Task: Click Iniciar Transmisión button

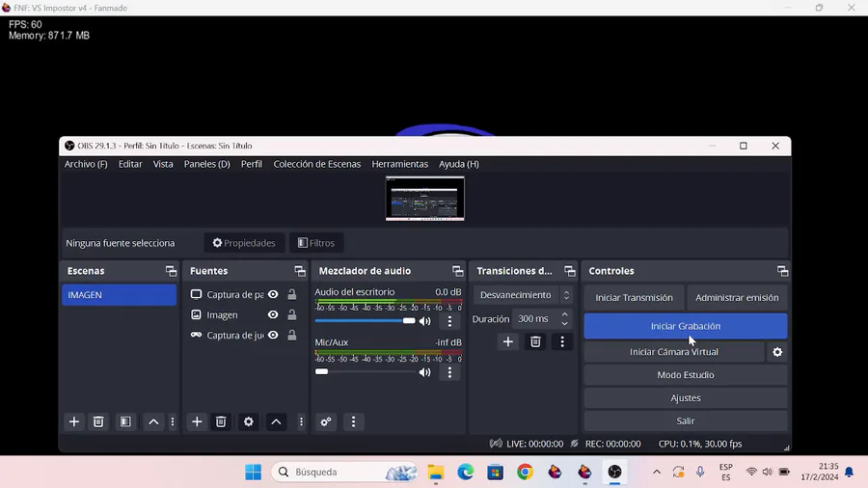Action: (x=634, y=298)
